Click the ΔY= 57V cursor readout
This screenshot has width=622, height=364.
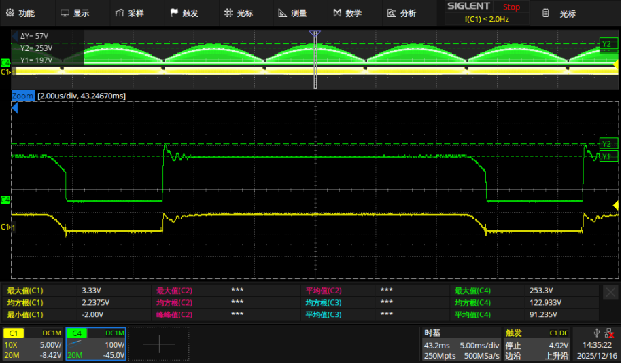[x=35, y=36]
